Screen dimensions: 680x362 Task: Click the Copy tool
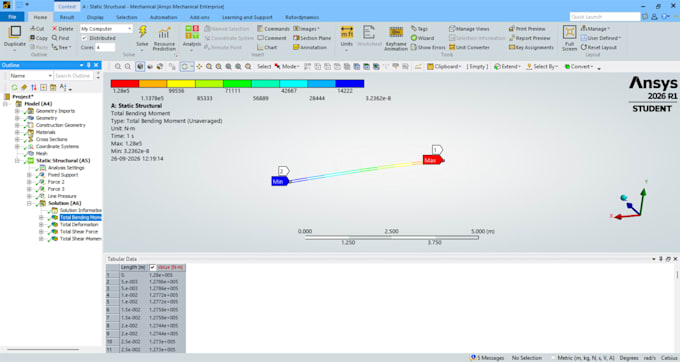(x=39, y=38)
